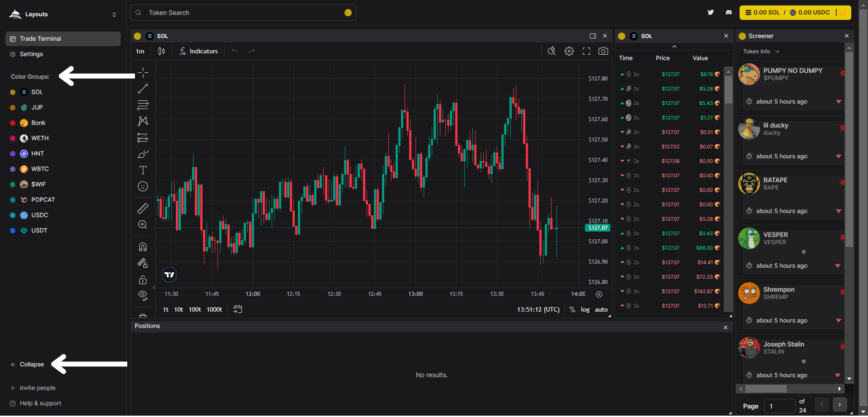The height and width of the screenshot is (417, 868).
Task: Open the Trade Terminal menu item
Action: coord(63,39)
